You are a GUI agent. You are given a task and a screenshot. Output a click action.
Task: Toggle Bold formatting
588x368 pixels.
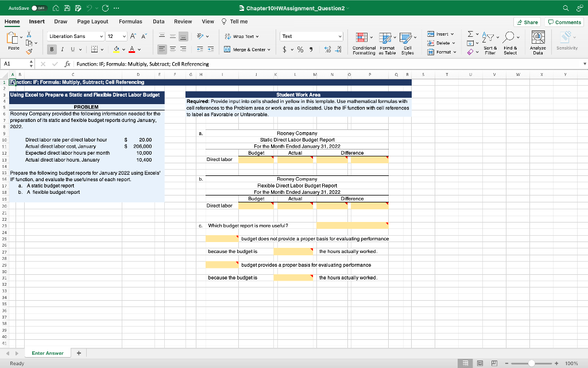click(x=52, y=49)
